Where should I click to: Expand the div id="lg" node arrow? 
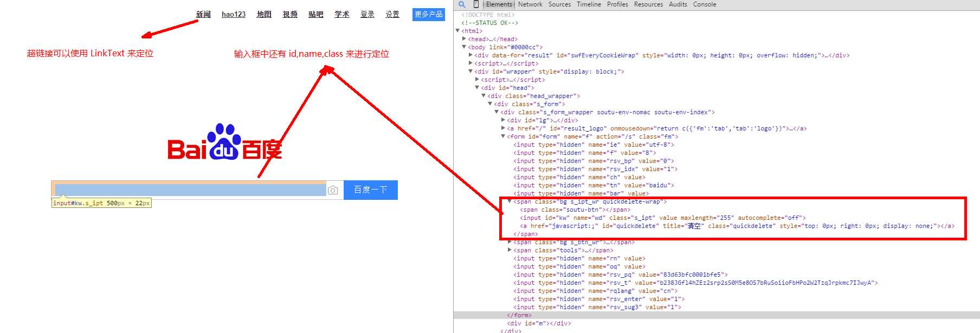[x=503, y=120]
